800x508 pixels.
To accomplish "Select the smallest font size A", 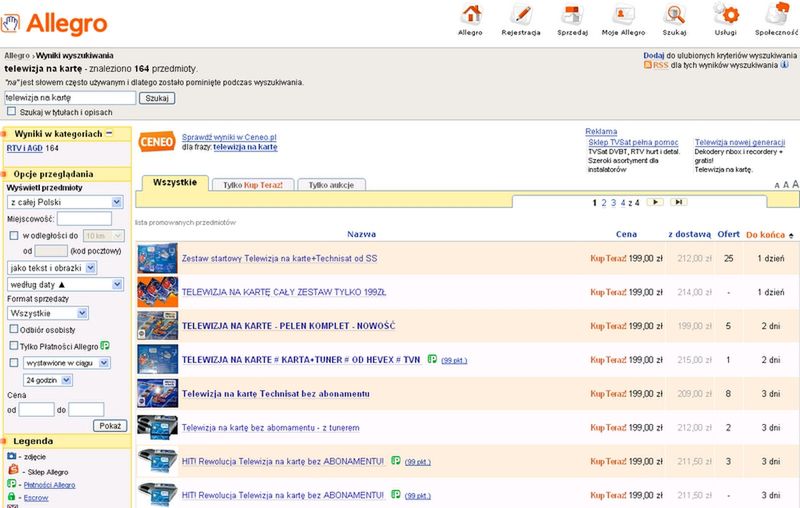I will pyautogui.click(x=777, y=186).
